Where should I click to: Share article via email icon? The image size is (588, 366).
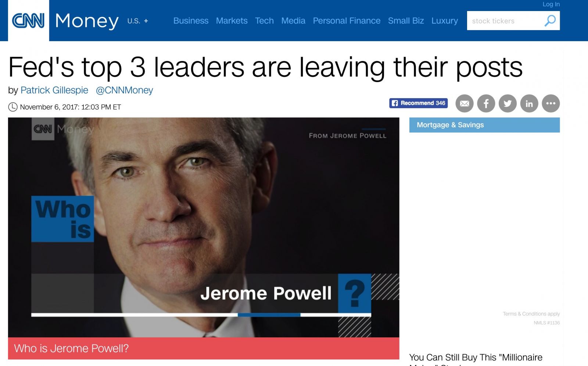point(465,103)
